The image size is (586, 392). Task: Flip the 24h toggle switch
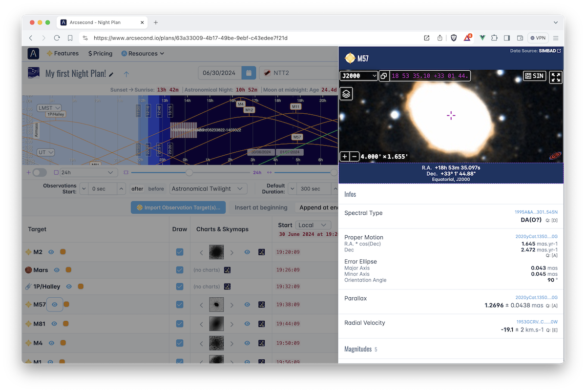tap(39, 172)
